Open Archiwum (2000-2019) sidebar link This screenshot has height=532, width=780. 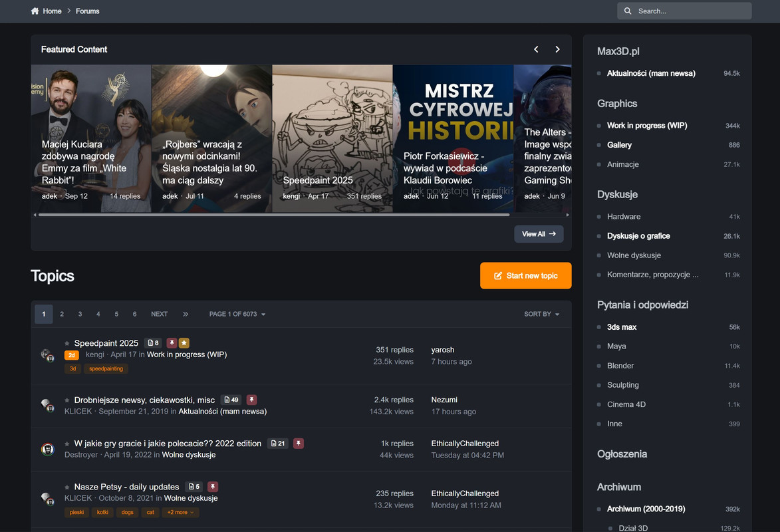point(646,509)
